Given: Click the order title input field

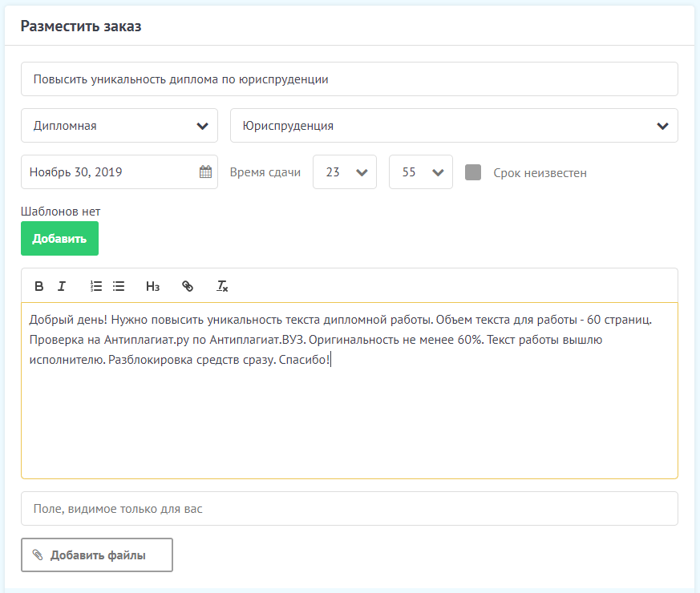Looking at the screenshot, I should pyautogui.click(x=349, y=79).
